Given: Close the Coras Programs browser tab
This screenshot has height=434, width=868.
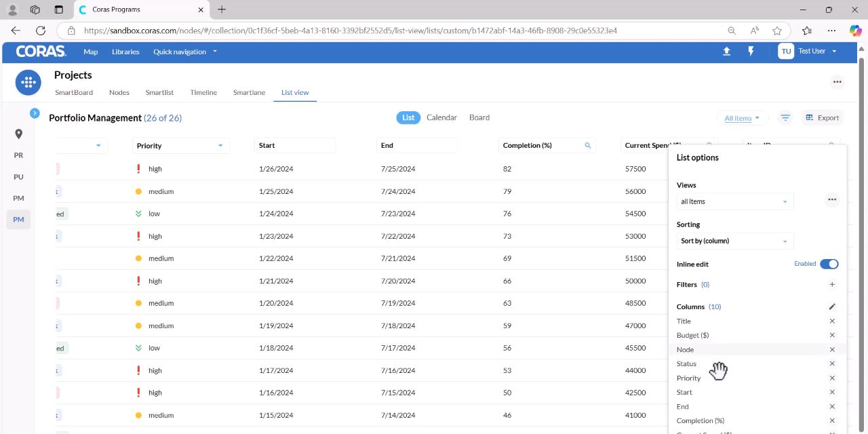Looking at the screenshot, I should (x=201, y=9).
